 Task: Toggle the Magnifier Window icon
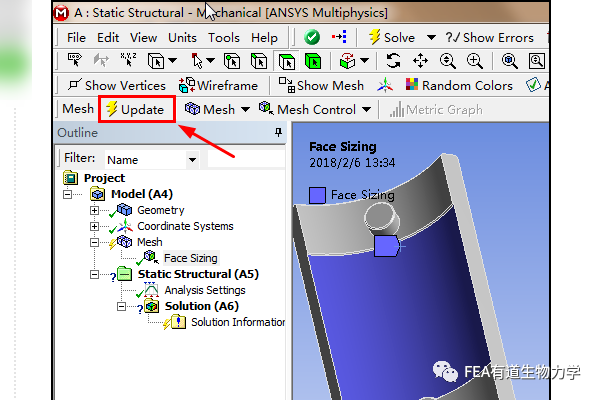click(x=536, y=61)
